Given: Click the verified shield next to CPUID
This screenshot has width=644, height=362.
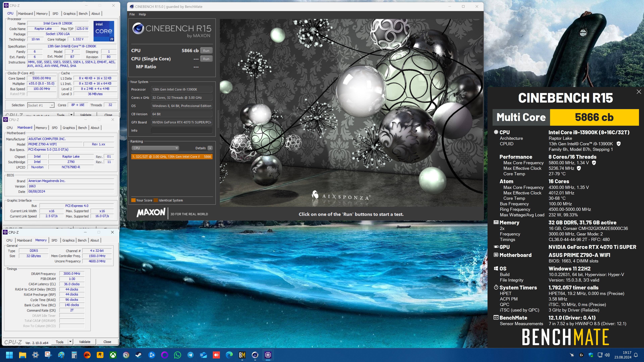Looking at the screenshot, I should (x=619, y=144).
